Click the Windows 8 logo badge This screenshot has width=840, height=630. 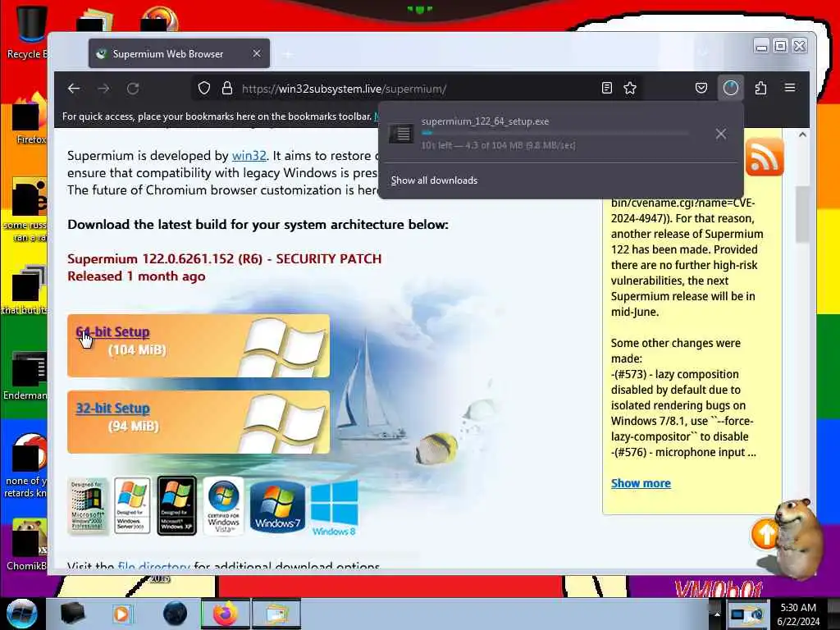pos(335,508)
